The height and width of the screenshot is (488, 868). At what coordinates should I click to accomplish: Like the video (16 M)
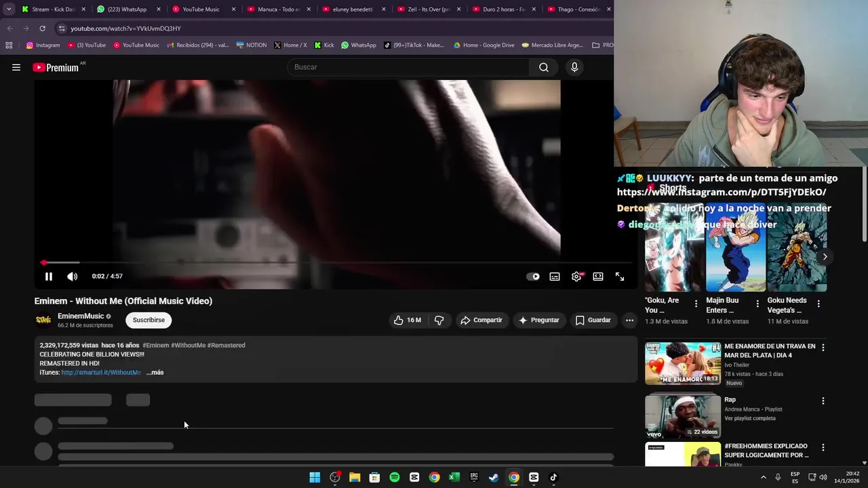[x=408, y=320]
